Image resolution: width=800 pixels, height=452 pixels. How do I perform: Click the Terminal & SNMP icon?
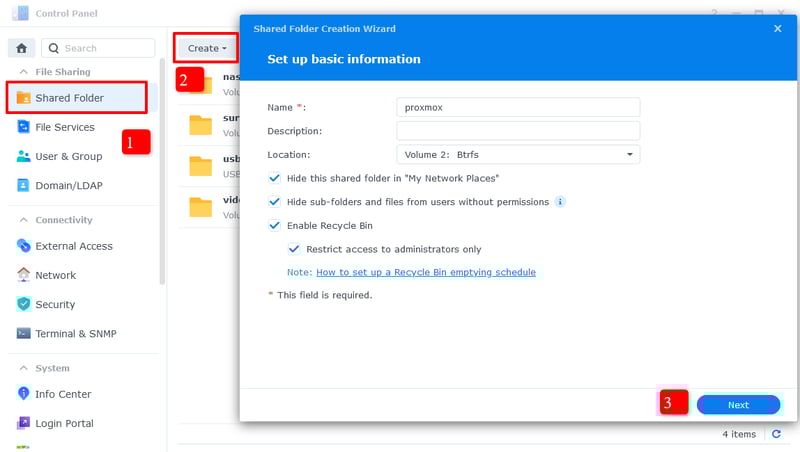pos(24,333)
